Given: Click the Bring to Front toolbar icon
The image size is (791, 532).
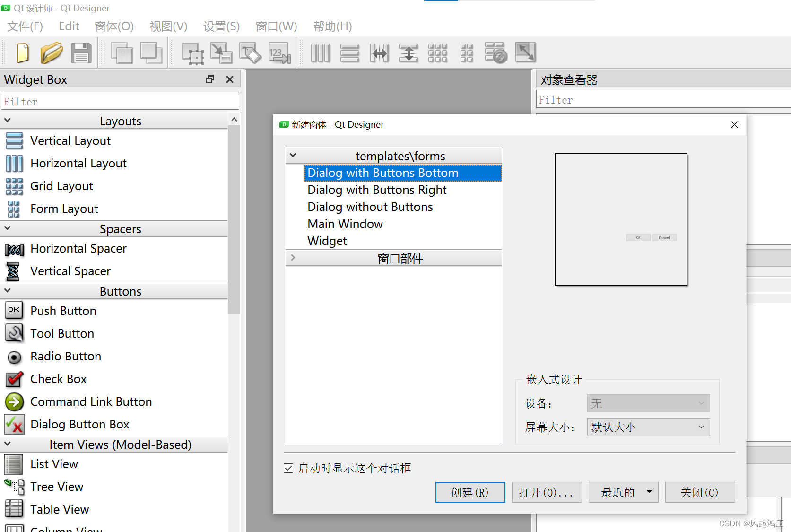Looking at the screenshot, I should (151, 52).
